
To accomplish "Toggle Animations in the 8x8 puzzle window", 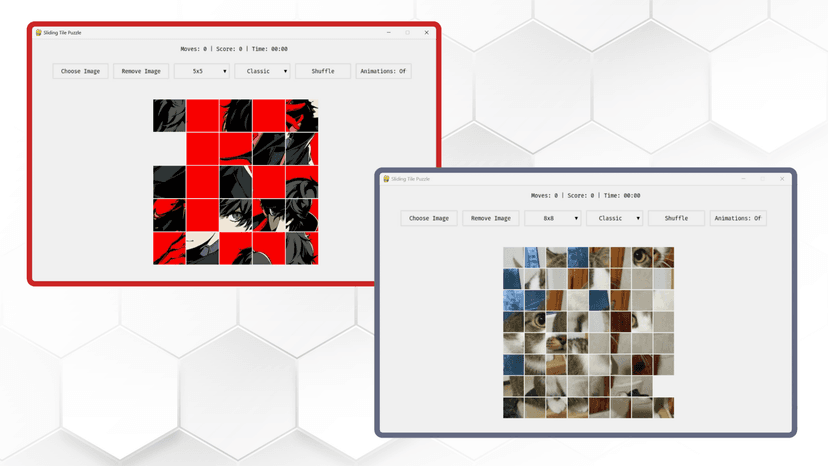I will [x=738, y=218].
